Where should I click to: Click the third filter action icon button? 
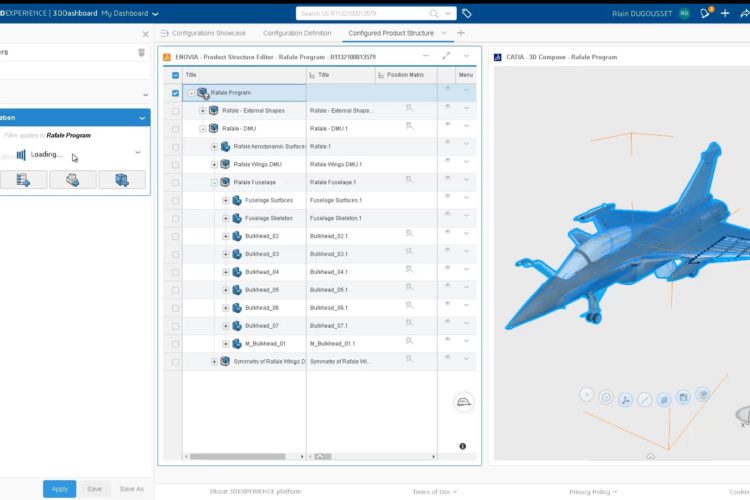[x=122, y=180]
